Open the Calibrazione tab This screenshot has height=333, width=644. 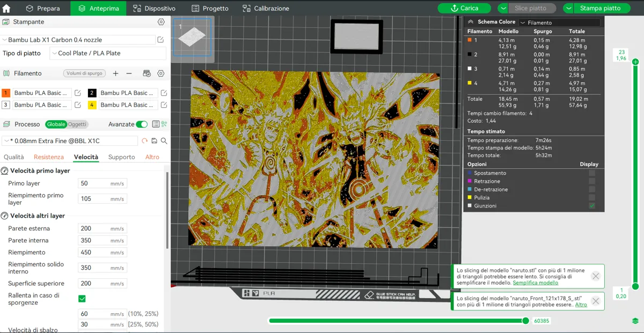pyautogui.click(x=266, y=8)
